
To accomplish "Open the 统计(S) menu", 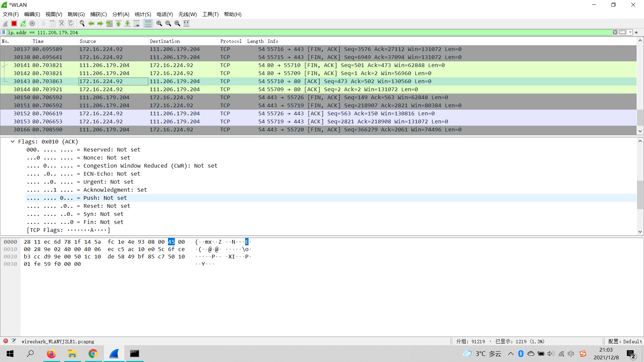I will coord(143,14).
